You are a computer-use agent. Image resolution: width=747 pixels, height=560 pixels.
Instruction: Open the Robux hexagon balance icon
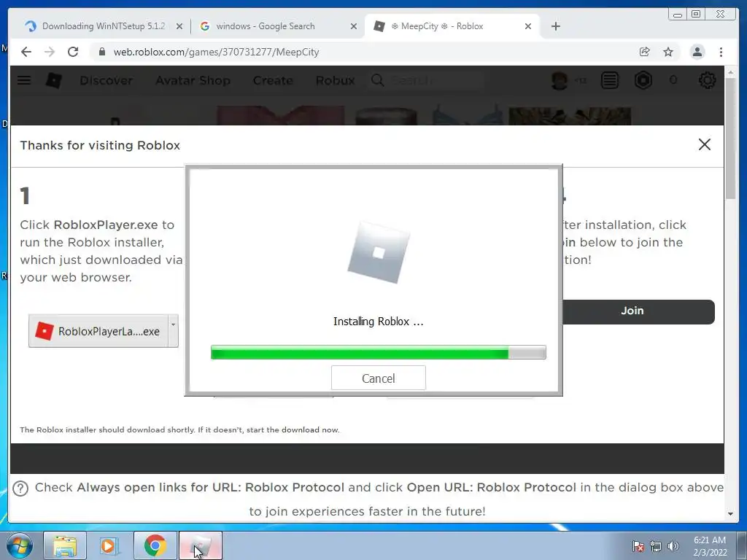pos(643,80)
